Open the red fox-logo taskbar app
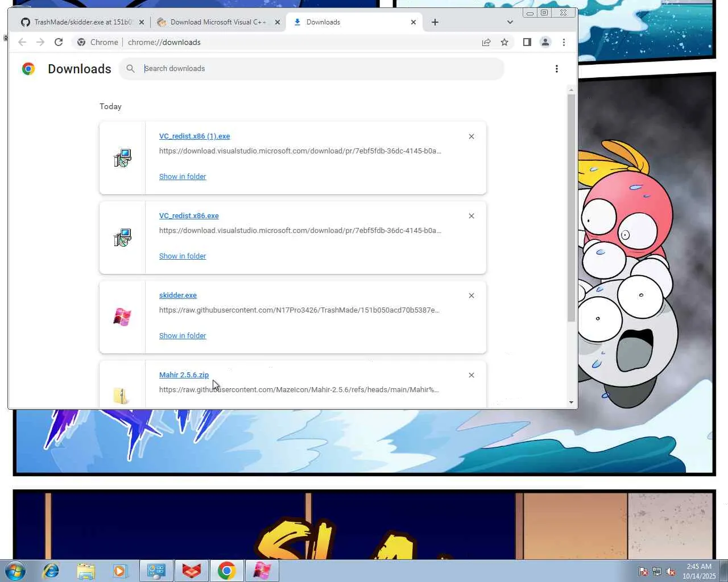 click(x=192, y=571)
